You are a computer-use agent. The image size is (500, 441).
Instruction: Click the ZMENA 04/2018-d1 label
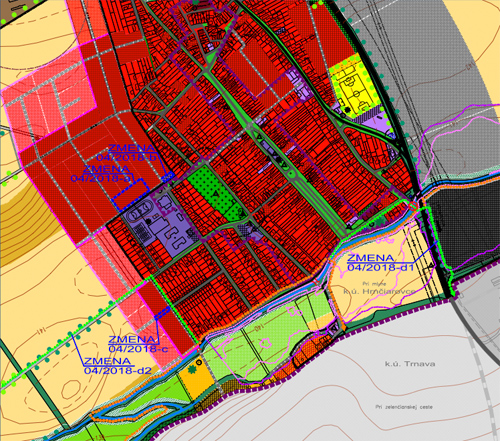(x=380, y=262)
